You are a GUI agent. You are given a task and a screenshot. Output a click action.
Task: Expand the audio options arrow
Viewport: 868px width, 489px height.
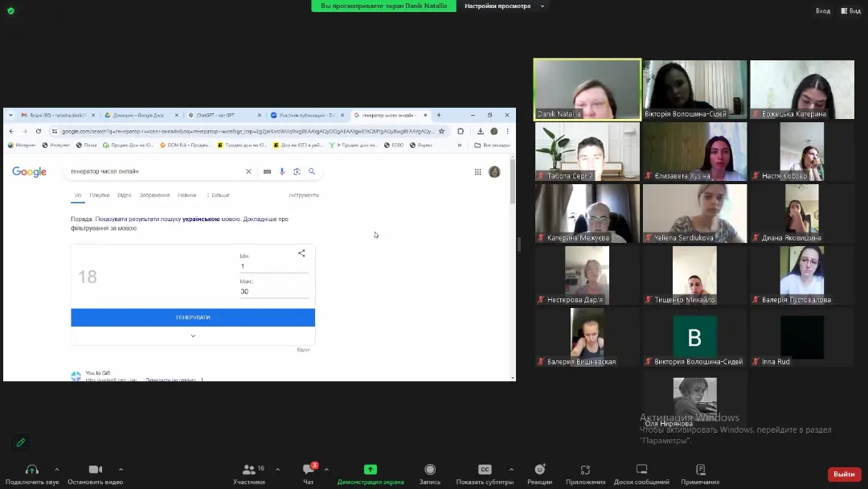pos(56,469)
